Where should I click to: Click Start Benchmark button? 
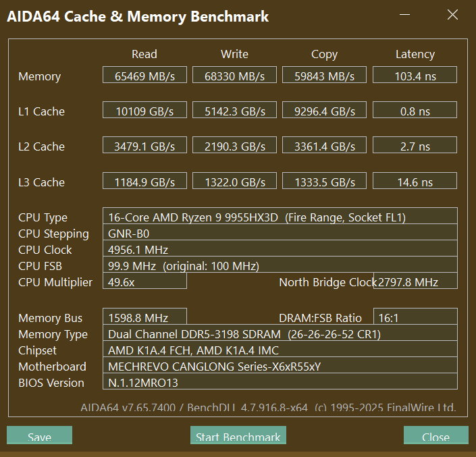coord(238,435)
